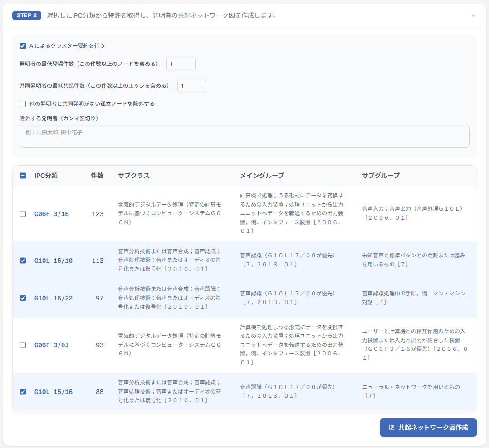Uncheck the G10L 15/22 row checkbox
This screenshot has width=489, height=448.
point(23,298)
